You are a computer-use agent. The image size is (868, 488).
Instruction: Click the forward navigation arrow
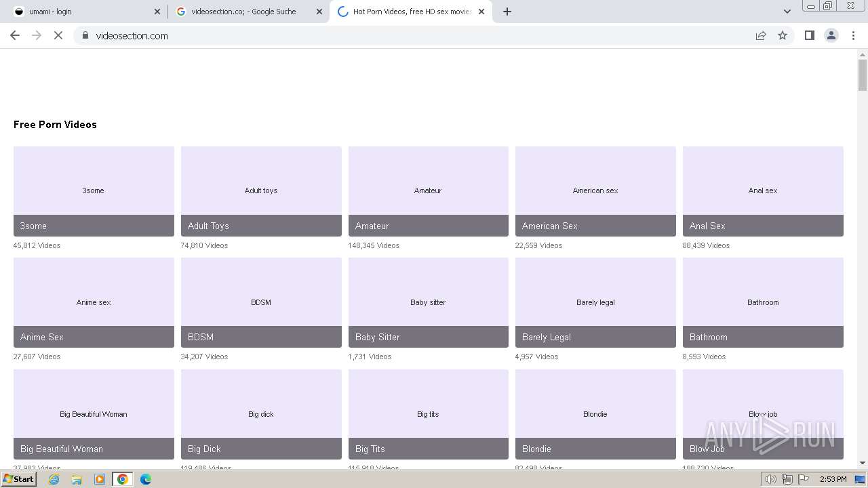pyautogui.click(x=37, y=35)
